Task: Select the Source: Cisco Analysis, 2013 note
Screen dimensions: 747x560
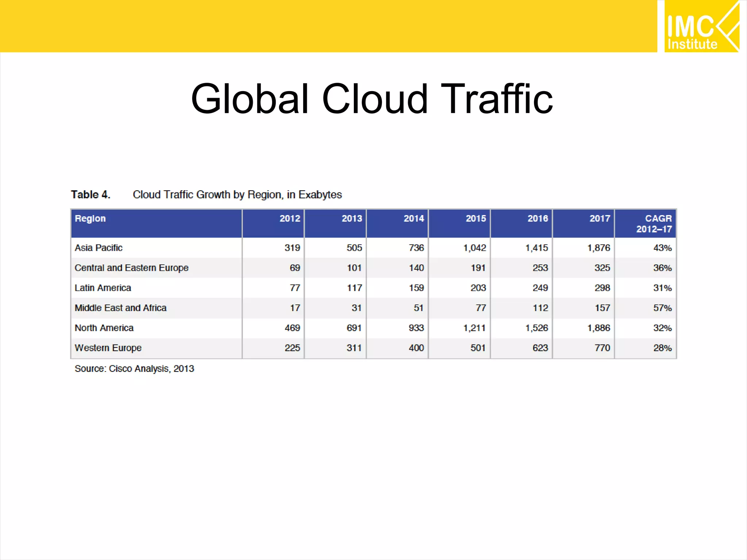Action: click(x=134, y=369)
